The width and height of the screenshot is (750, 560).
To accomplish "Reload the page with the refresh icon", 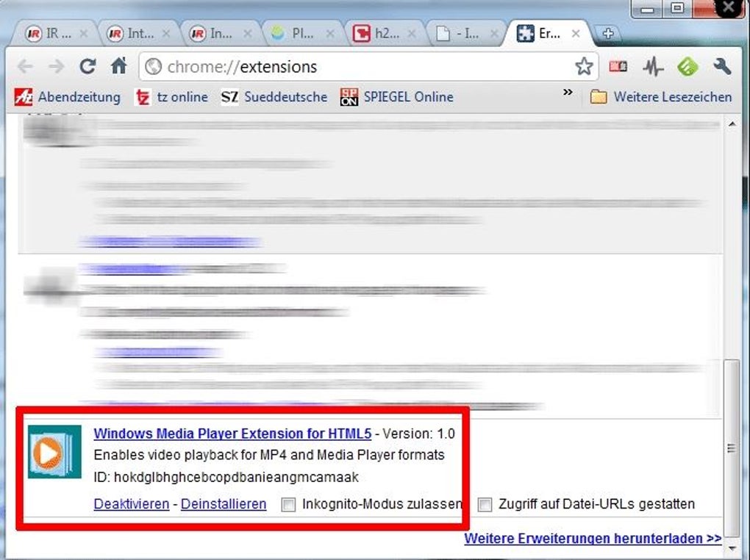I will point(87,66).
